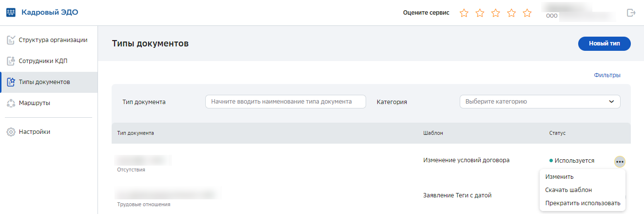Click the Кадровый ЭДО logo icon
Screen dimensions: 644x214
[x=11, y=13]
